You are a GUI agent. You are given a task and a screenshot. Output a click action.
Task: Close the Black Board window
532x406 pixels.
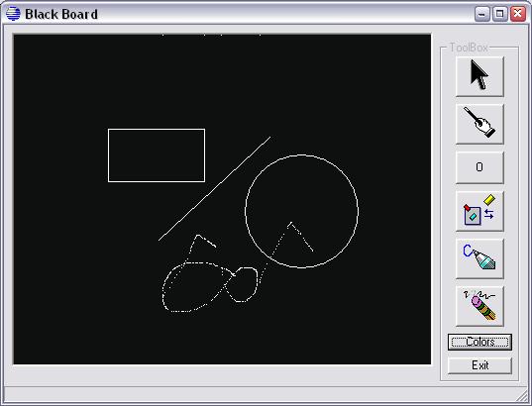518,14
